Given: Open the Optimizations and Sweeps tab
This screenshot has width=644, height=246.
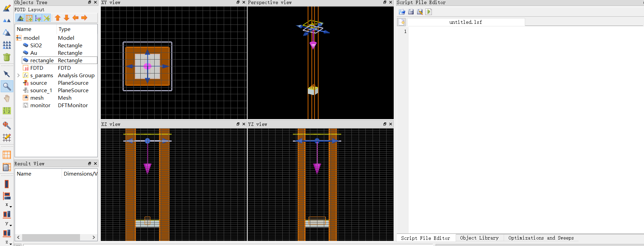Looking at the screenshot, I should pos(541,238).
